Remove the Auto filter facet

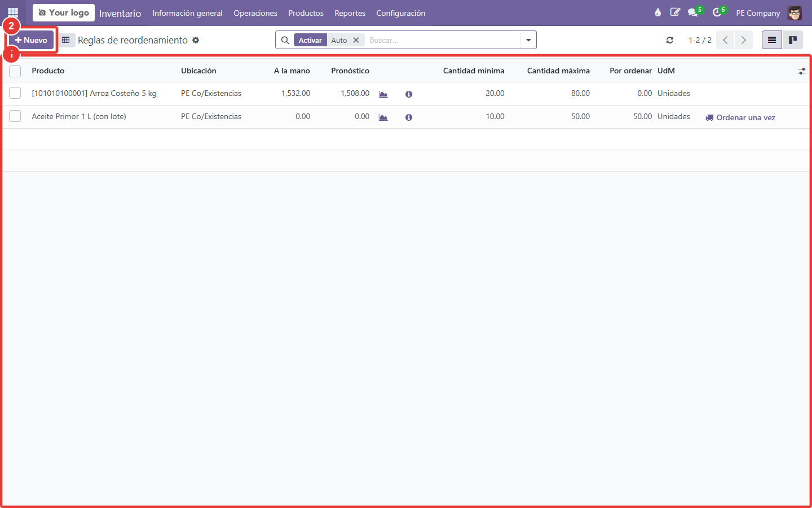(x=356, y=40)
